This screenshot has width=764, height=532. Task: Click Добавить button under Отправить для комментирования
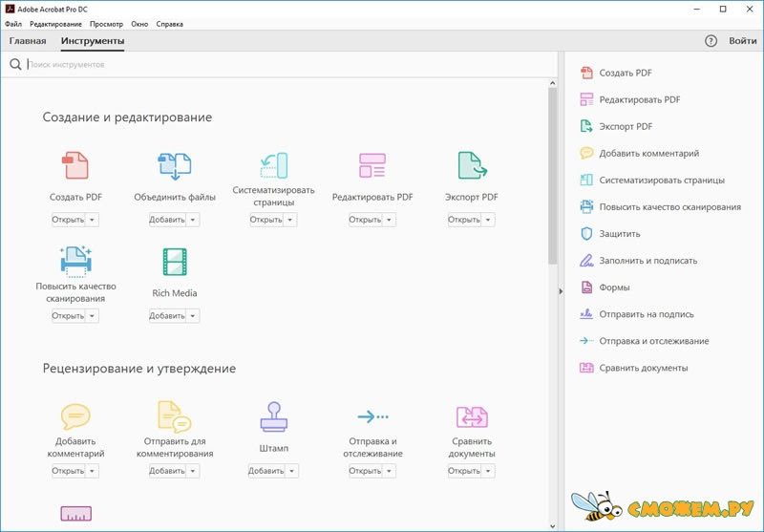(x=168, y=471)
